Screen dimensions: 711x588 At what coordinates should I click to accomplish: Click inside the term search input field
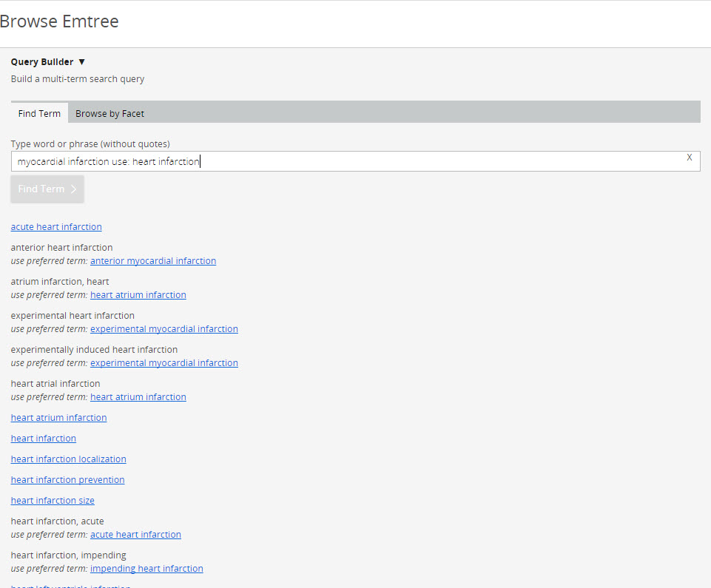pos(348,161)
